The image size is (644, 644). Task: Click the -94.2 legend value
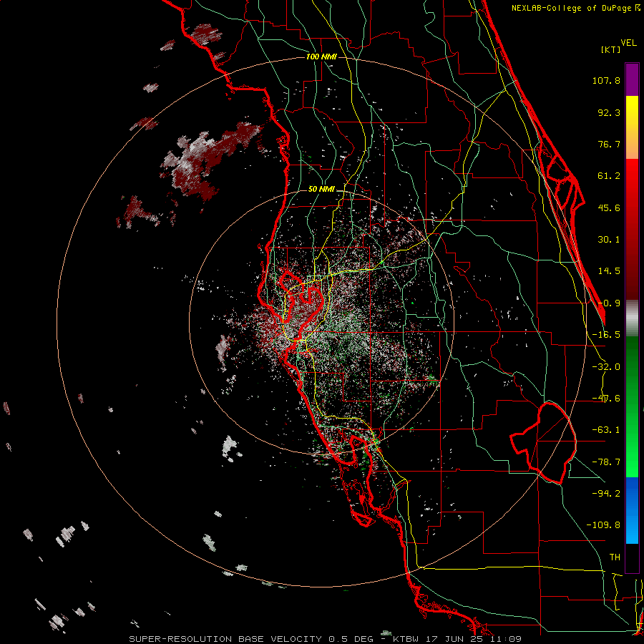[x=606, y=493]
